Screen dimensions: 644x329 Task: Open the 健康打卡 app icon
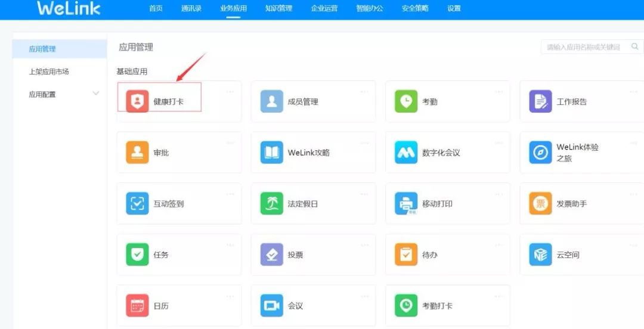tap(137, 101)
